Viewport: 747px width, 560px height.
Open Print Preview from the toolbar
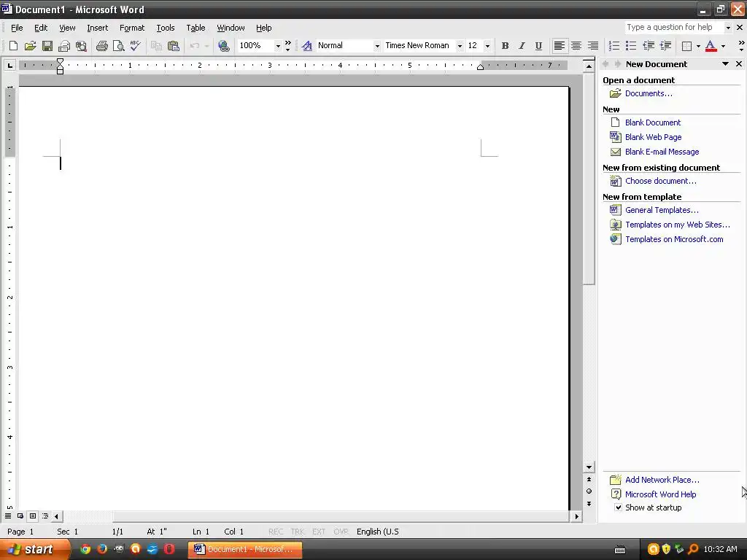point(119,46)
